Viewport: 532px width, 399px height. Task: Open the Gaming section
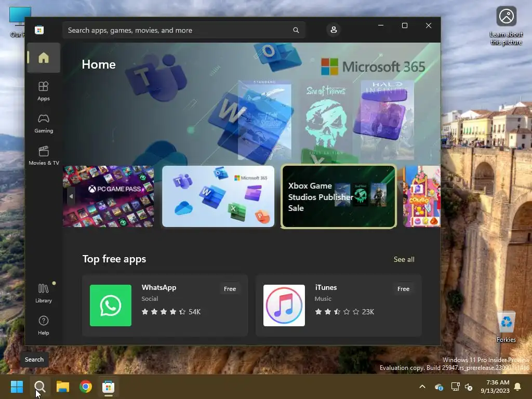(44, 124)
